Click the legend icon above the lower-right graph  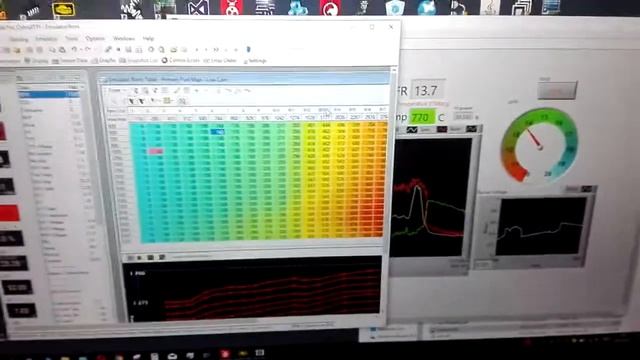[587, 189]
